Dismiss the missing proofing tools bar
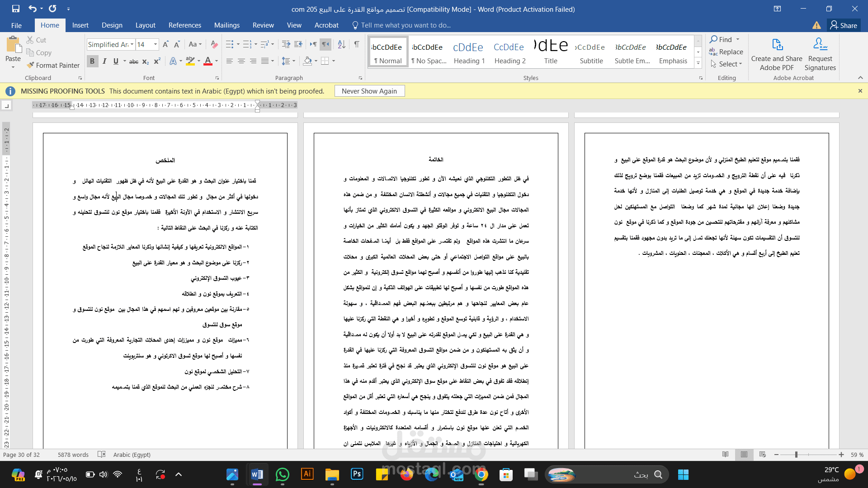The image size is (868, 488). pos(860,91)
